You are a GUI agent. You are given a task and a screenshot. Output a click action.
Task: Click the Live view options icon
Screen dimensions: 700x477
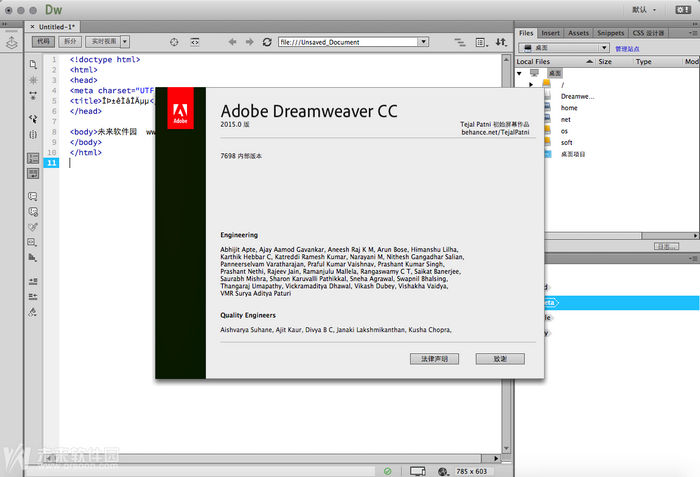459,42
